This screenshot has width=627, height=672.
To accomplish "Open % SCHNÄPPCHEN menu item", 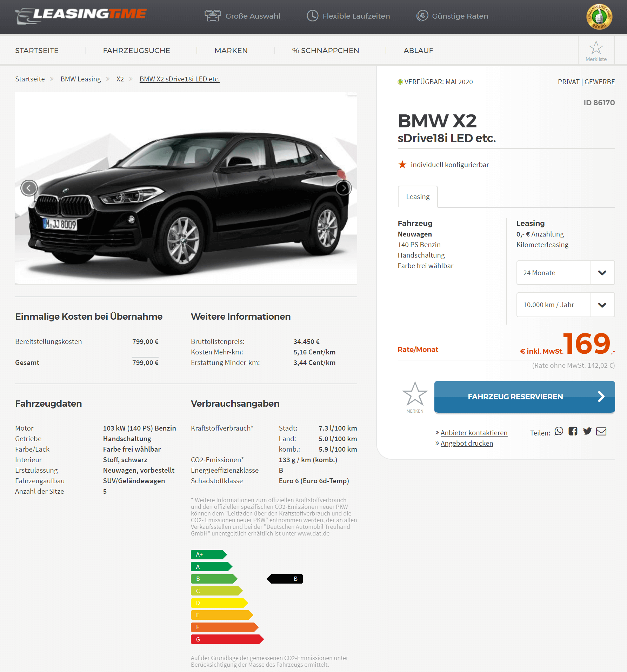I will click(325, 51).
